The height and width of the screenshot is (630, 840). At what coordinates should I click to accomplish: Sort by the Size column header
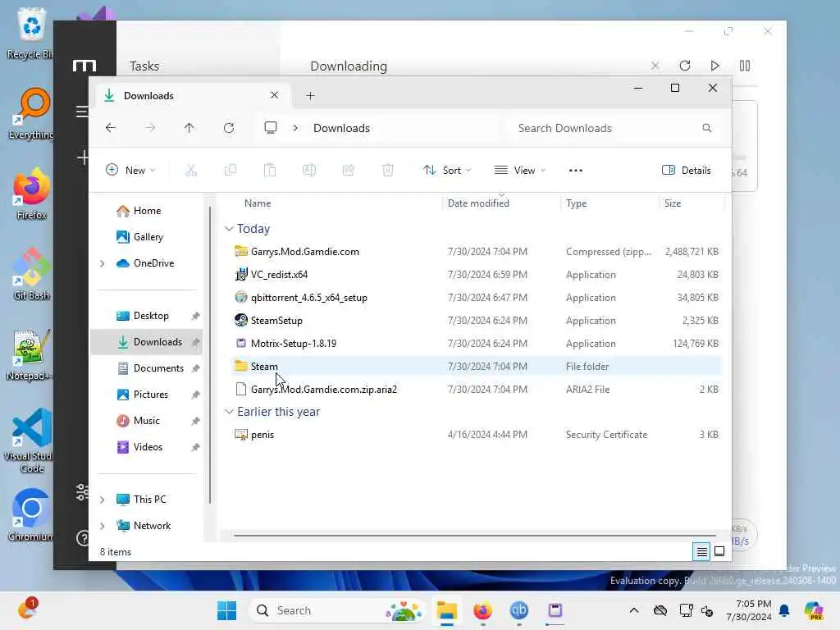673,203
